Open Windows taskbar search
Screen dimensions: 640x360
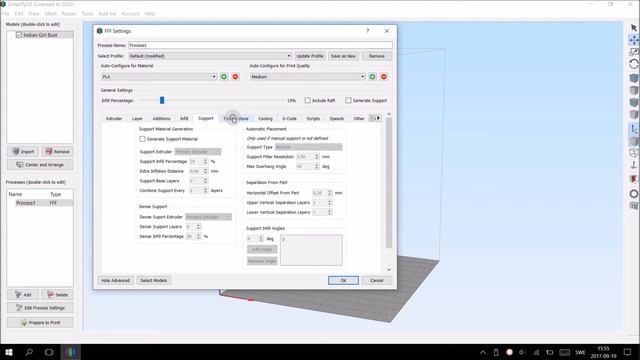[x=29, y=352]
